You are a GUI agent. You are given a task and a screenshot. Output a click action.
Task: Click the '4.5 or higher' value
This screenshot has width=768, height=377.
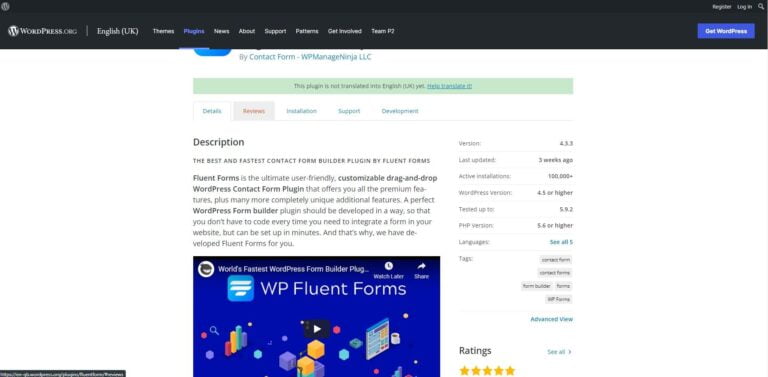555,193
